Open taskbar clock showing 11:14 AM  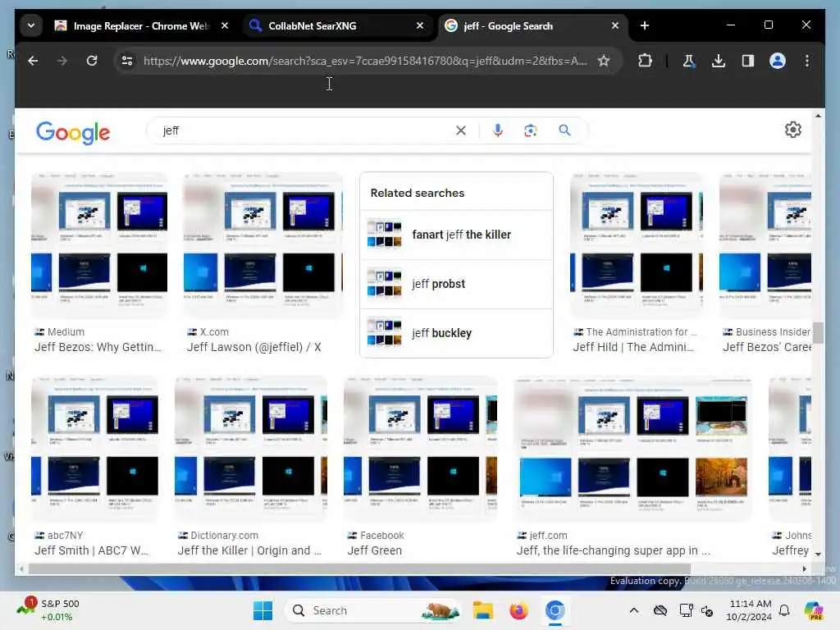(749, 610)
